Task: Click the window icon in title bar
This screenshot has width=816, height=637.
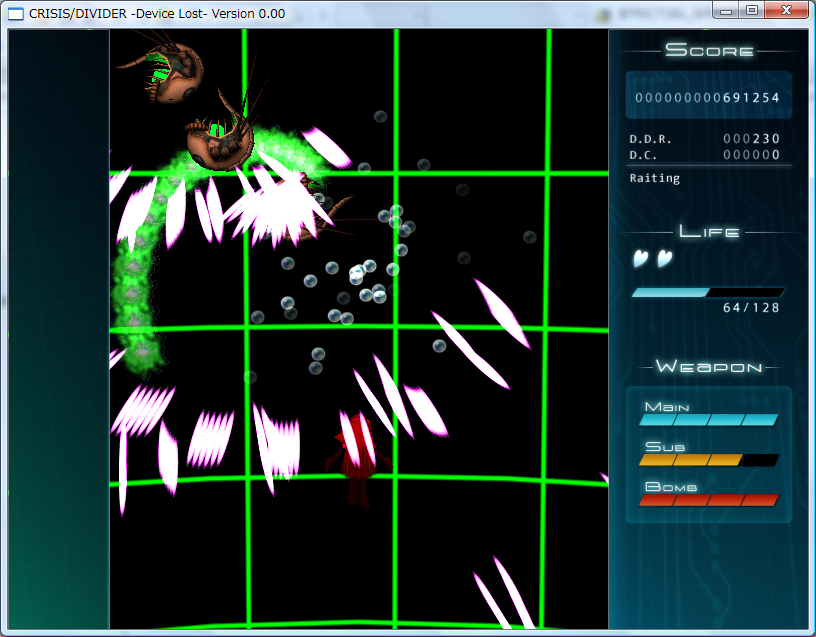Action: point(17,13)
